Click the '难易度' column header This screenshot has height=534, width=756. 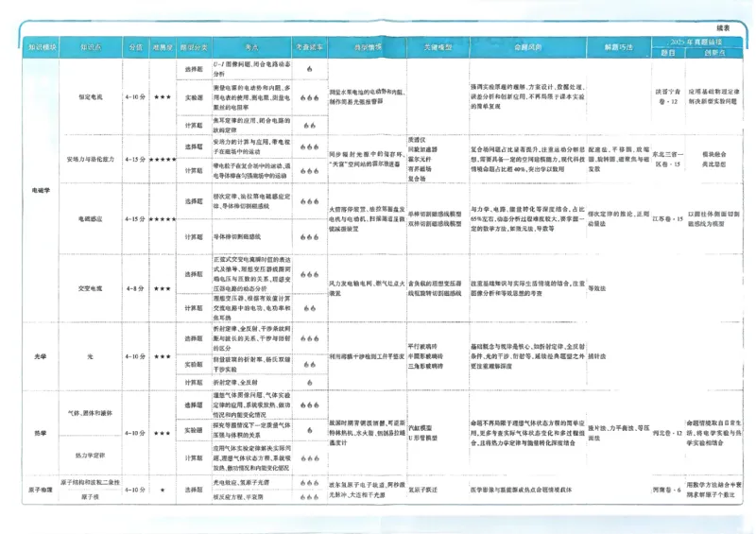click(x=163, y=47)
